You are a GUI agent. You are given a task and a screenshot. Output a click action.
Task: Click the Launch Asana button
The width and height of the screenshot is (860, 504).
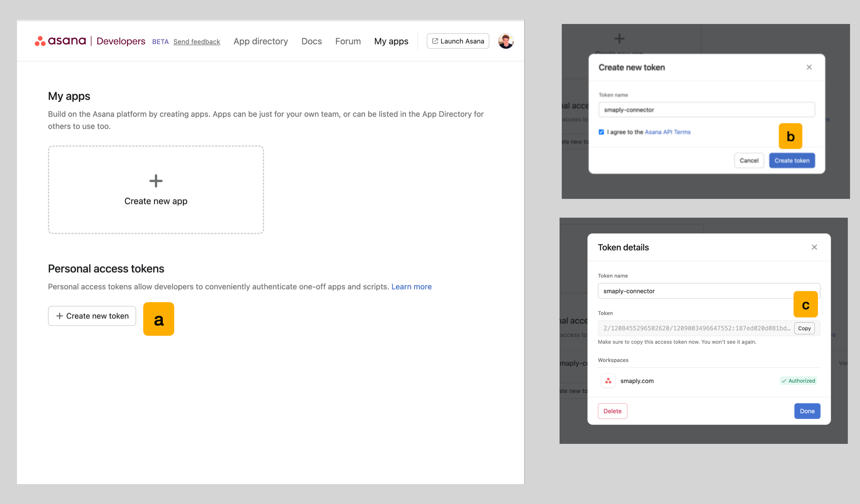tap(458, 41)
